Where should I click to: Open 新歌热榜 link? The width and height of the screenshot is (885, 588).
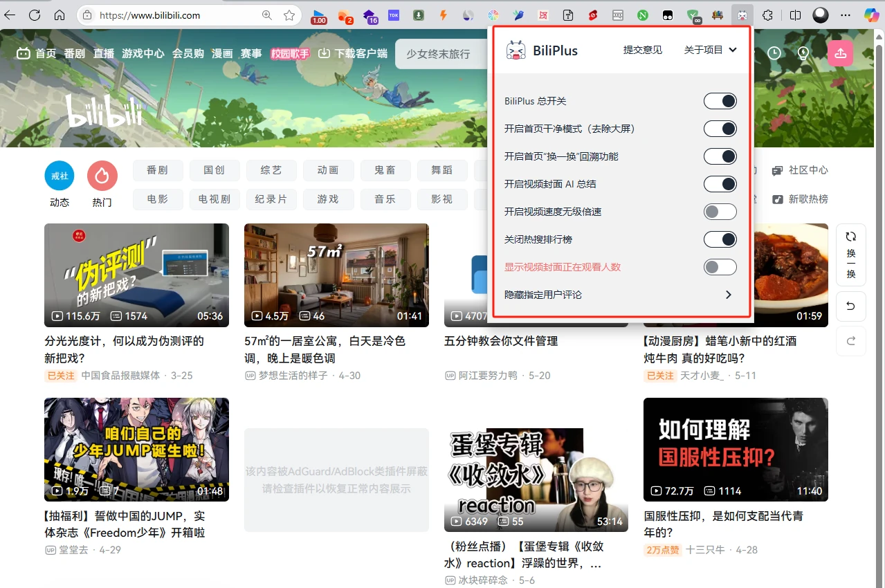click(x=801, y=199)
